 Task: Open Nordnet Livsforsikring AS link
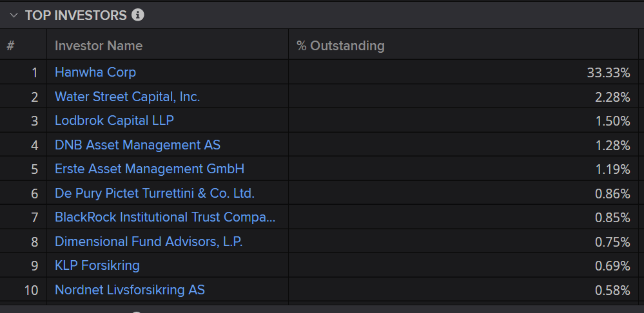[130, 290]
